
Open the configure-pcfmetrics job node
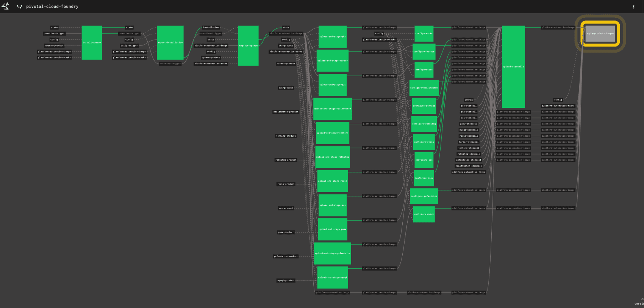coord(424,196)
